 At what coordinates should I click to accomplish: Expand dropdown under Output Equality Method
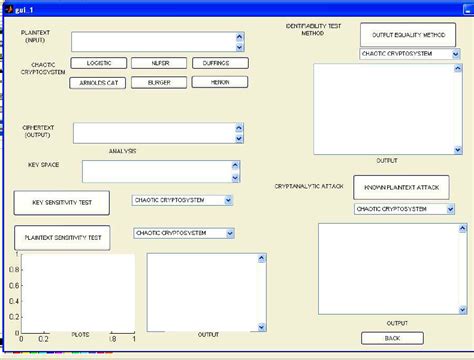click(410, 54)
